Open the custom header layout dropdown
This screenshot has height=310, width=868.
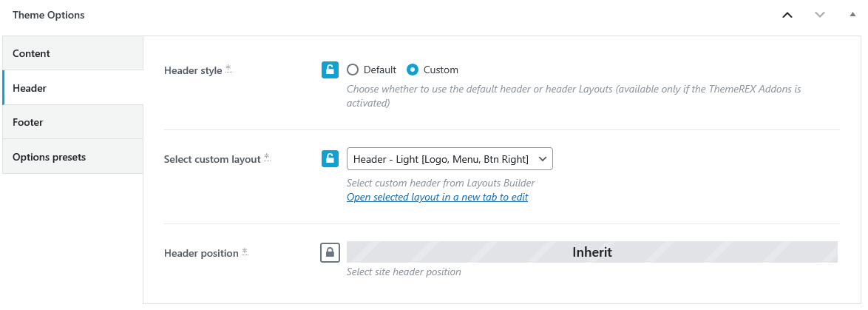click(x=450, y=159)
